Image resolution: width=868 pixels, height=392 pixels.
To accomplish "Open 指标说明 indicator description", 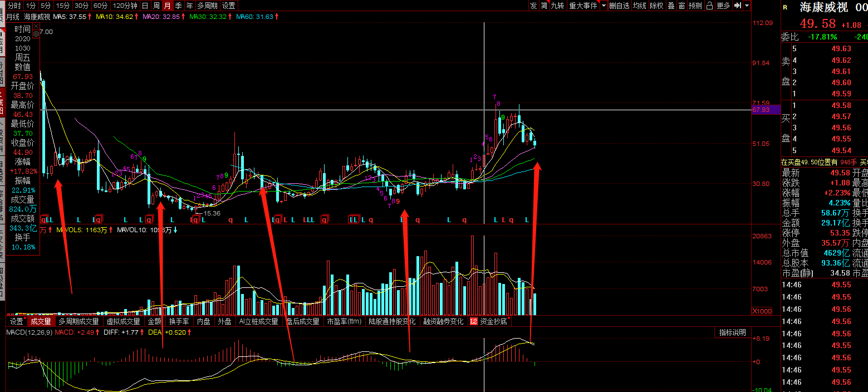I will (732, 332).
